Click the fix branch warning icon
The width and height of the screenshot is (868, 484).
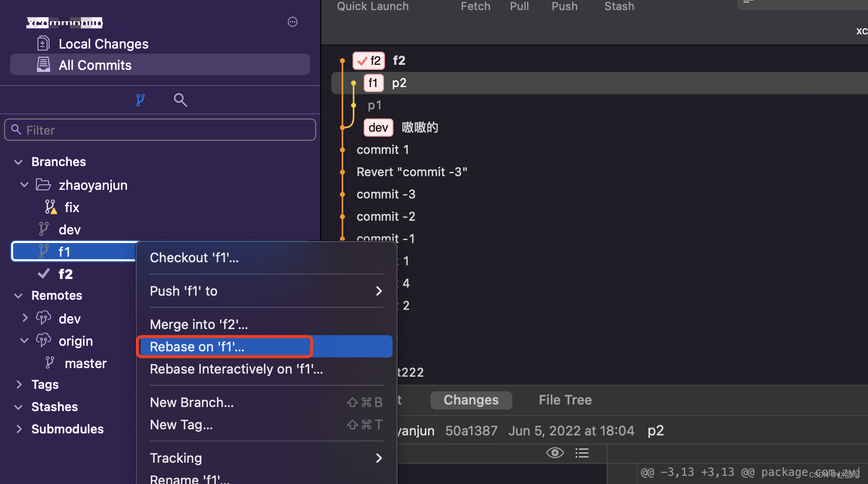point(51,207)
